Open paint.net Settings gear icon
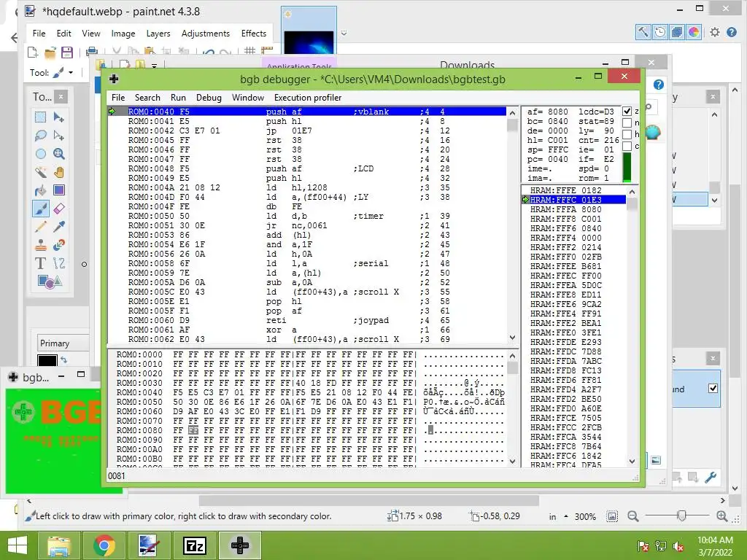Image resolution: width=747 pixels, height=560 pixels. pyautogui.click(x=715, y=32)
